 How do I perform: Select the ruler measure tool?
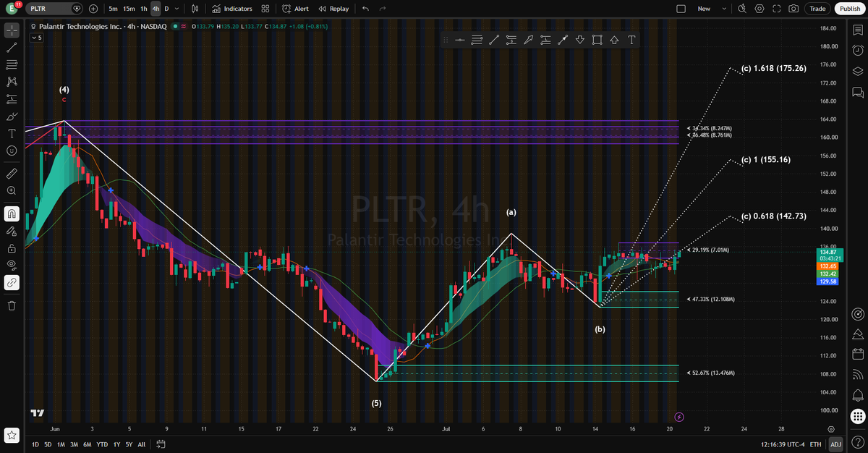click(x=12, y=174)
